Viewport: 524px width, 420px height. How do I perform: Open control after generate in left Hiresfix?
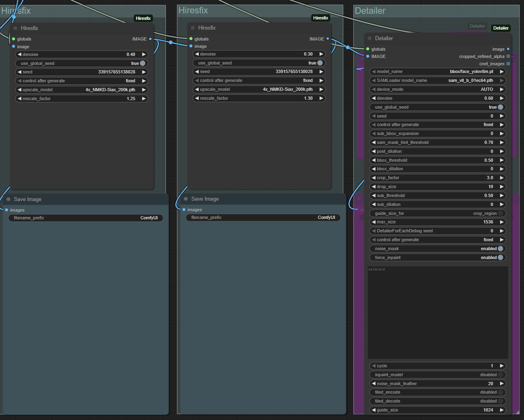click(82, 81)
